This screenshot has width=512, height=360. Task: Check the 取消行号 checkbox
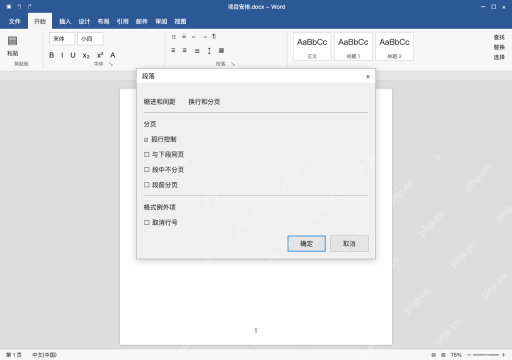click(x=146, y=222)
